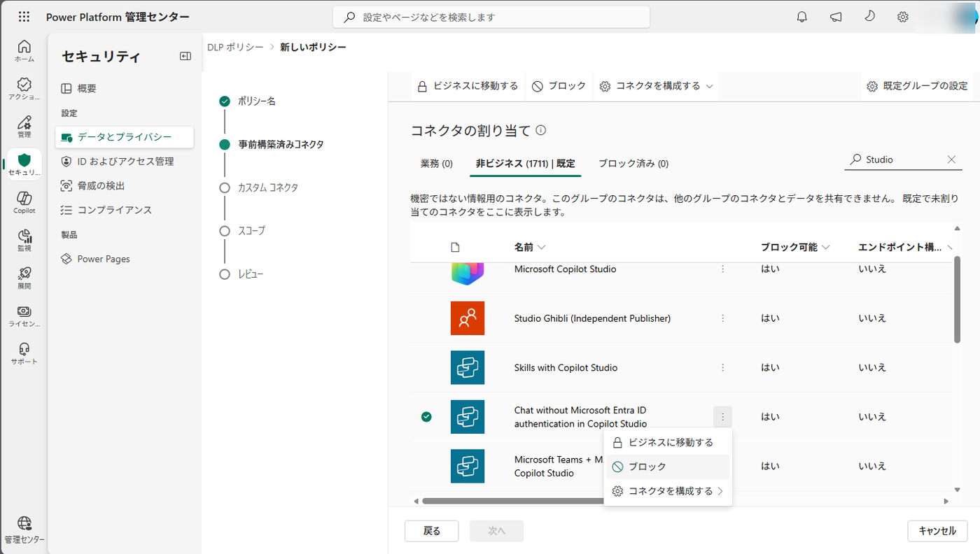The height and width of the screenshot is (554, 980).
Task: Open Power Pages menu item
Action: coord(125,259)
